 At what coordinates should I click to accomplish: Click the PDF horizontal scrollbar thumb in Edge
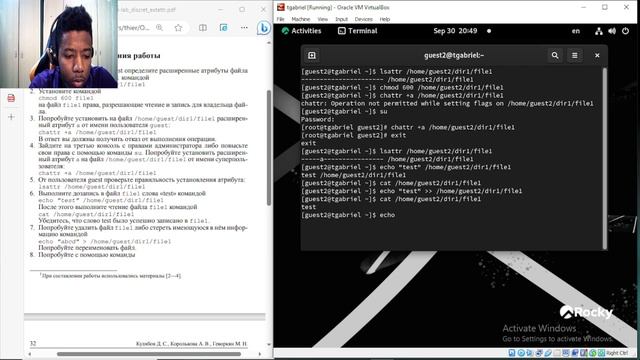coord(149,354)
